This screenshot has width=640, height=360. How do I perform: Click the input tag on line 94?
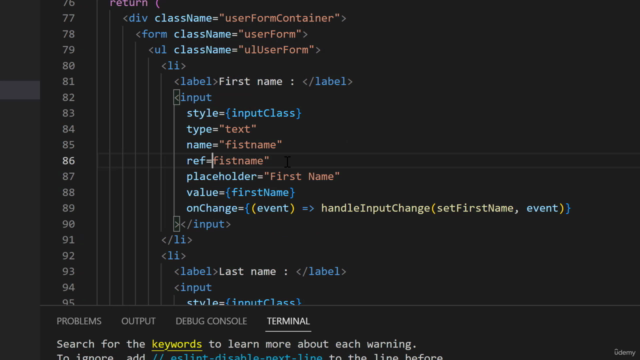point(193,287)
